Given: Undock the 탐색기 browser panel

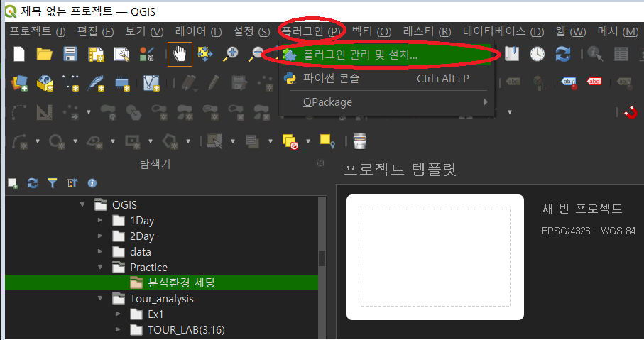Looking at the screenshot, I should coord(321,163).
